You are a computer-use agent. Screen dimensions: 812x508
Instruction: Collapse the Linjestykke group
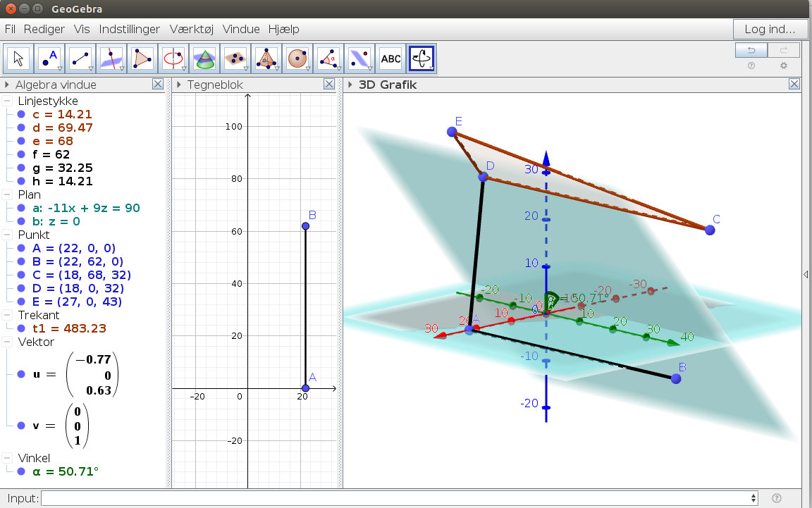click(x=7, y=101)
